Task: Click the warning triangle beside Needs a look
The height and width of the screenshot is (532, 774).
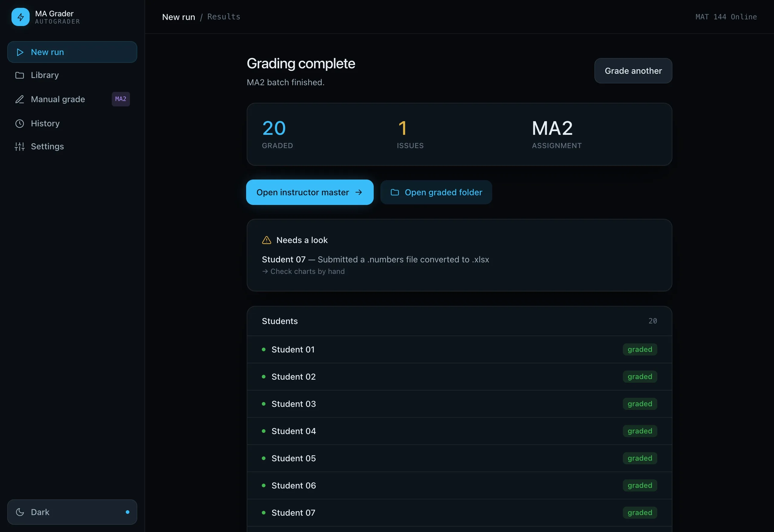Action: (x=267, y=240)
